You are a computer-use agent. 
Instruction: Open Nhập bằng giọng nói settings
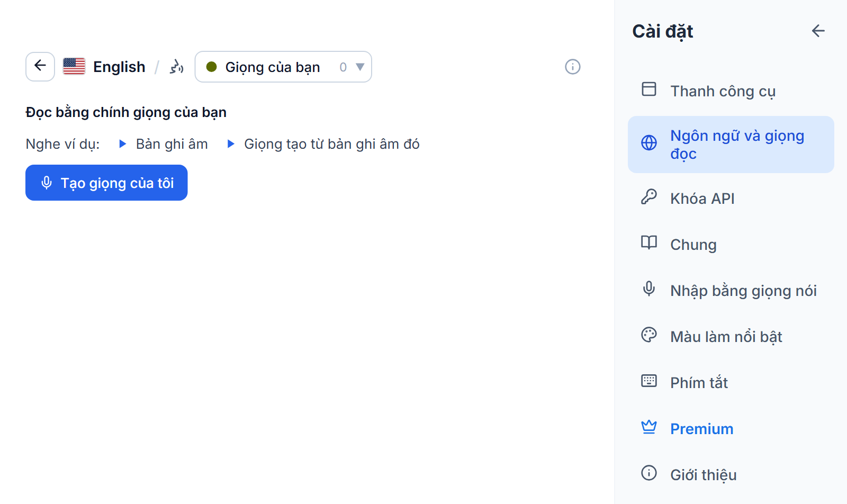coord(731,291)
